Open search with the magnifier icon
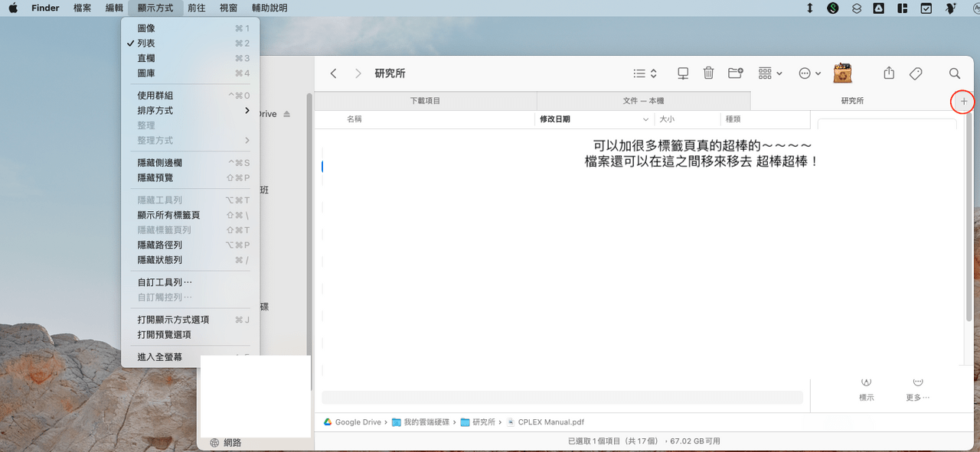The width and height of the screenshot is (980, 452). [955, 73]
